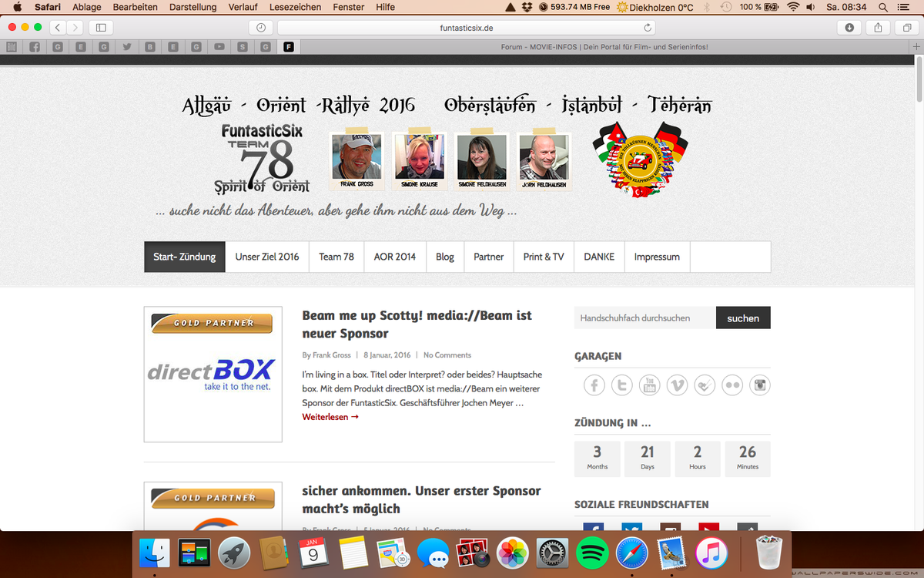This screenshot has width=924, height=578.
Task: Open the Bearbeiten menu
Action: coord(135,7)
